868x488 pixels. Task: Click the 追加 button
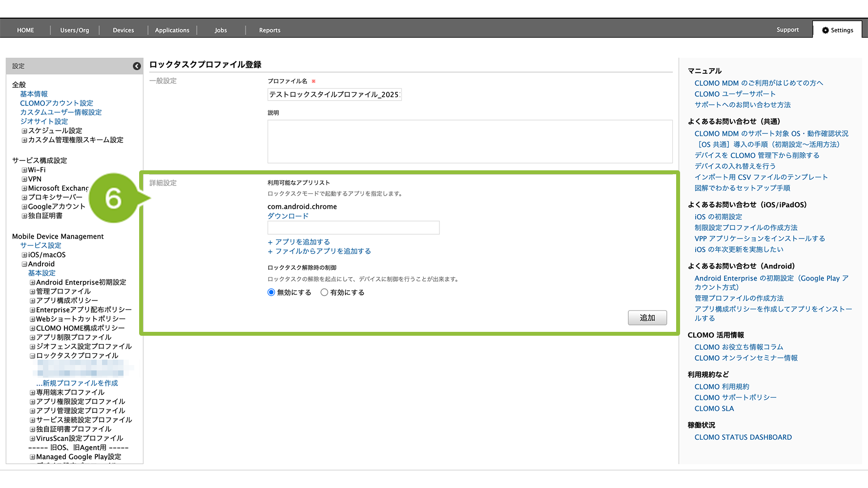647,318
